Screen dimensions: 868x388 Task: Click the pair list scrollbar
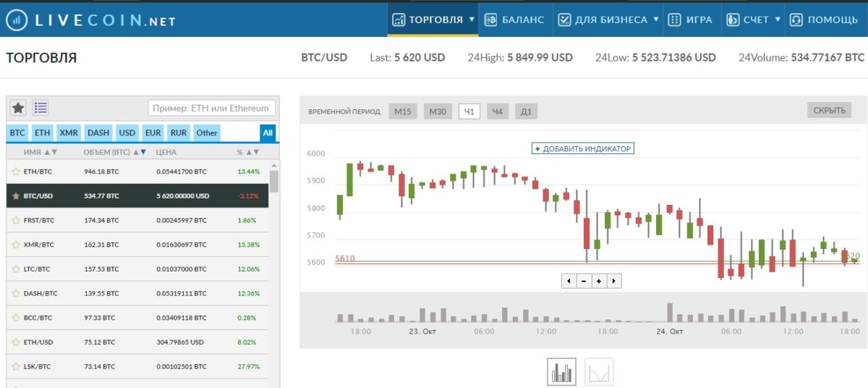tap(274, 181)
